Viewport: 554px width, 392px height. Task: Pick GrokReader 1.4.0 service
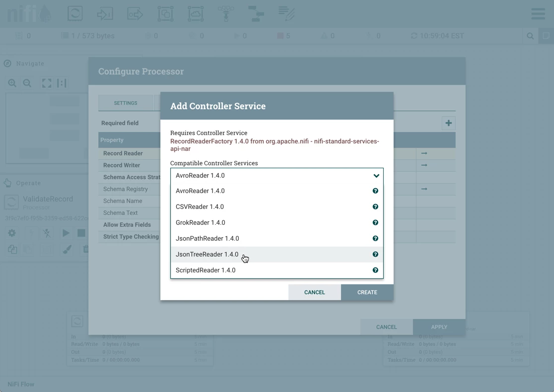[277, 222]
